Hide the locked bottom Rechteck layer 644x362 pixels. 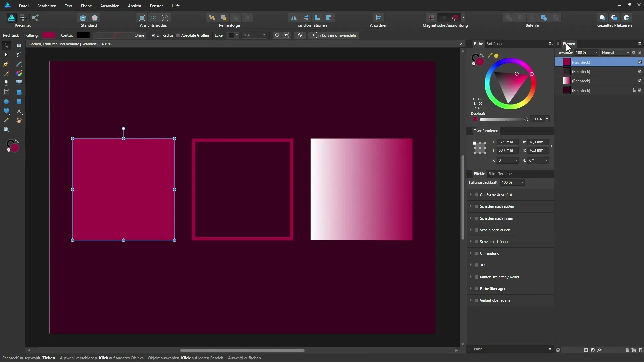pyautogui.click(x=640, y=90)
